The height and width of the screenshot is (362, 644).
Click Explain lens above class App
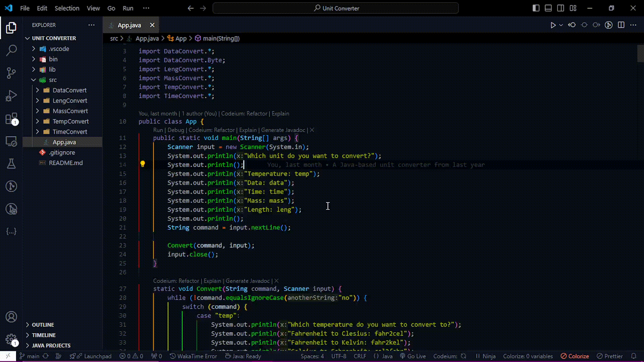click(280, 114)
